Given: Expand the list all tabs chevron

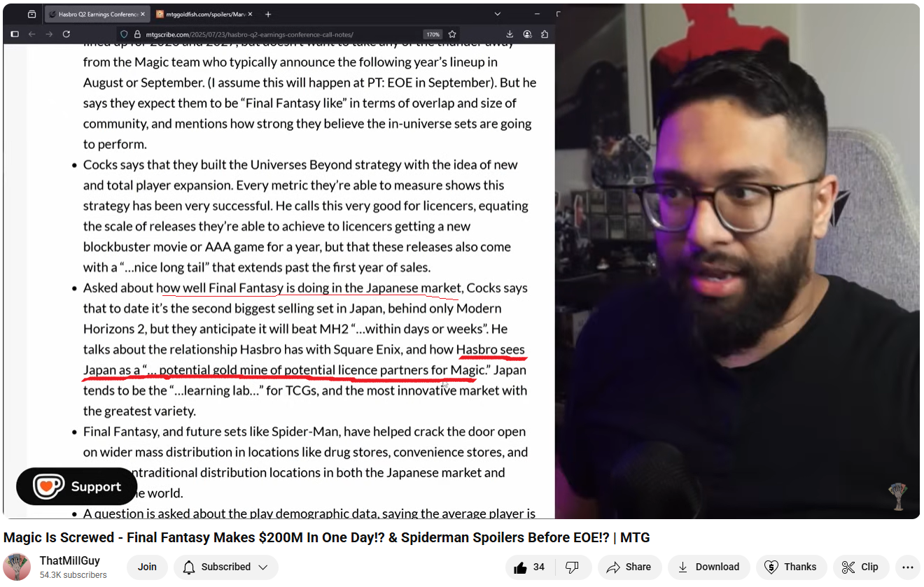Looking at the screenshot, I should [498, 14].
